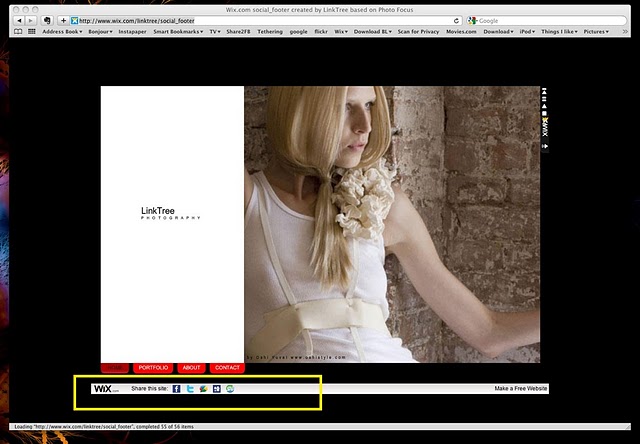Open the ABOUT page tab
The width and height of the screenshot is (640, 444).
(191, 368)
